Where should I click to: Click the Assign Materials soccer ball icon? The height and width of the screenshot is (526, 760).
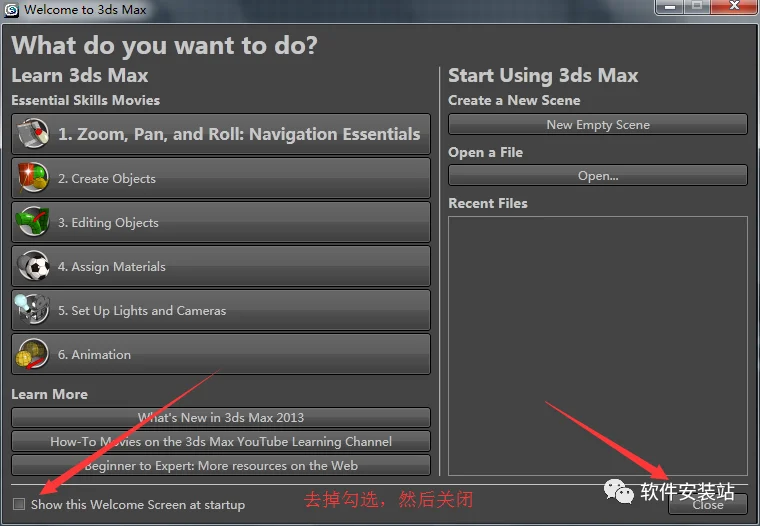(x=32, y=266)
